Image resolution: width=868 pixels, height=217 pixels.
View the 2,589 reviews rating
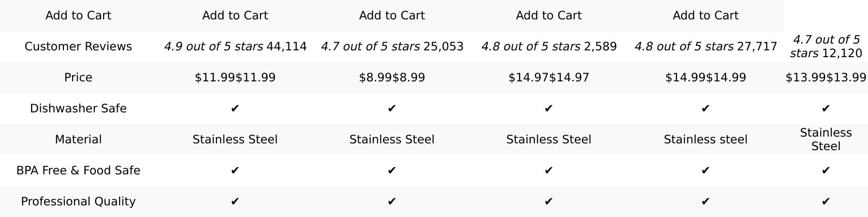coord(548,46)
